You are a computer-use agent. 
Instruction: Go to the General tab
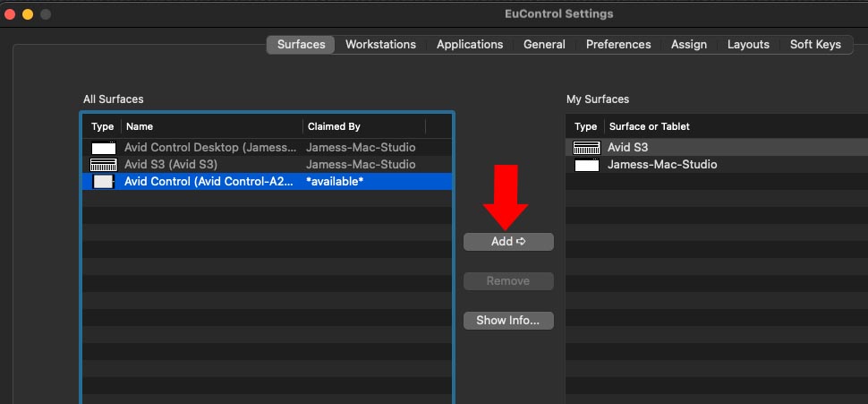pos(544,44)
